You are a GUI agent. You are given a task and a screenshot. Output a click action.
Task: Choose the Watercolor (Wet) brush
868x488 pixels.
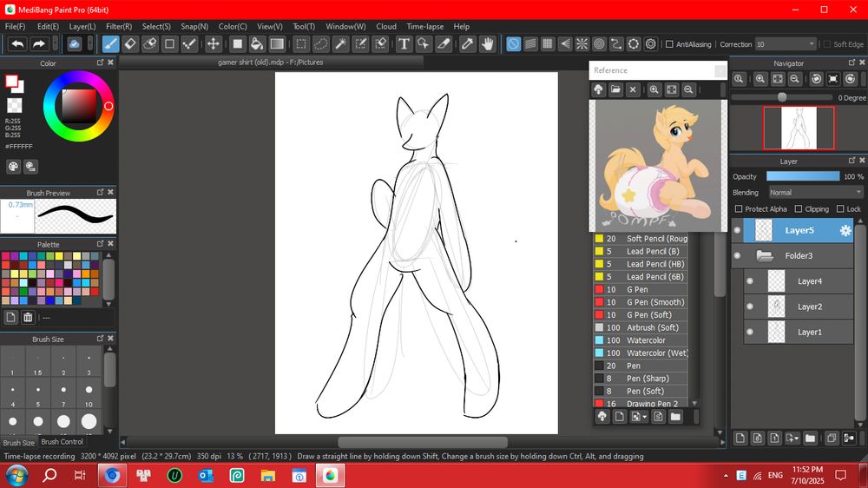point(641,353)
